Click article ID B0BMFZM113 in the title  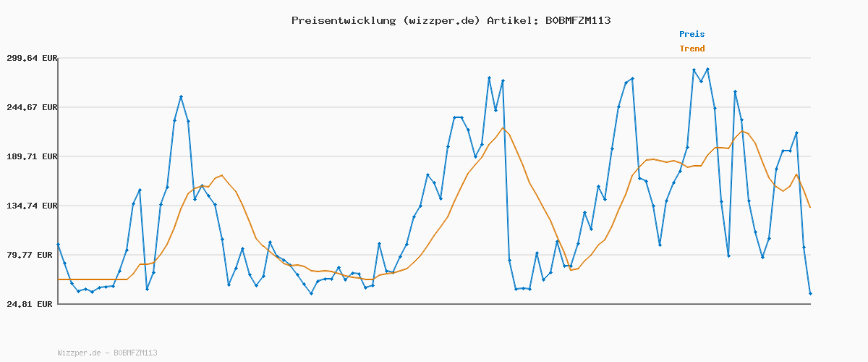577,20
